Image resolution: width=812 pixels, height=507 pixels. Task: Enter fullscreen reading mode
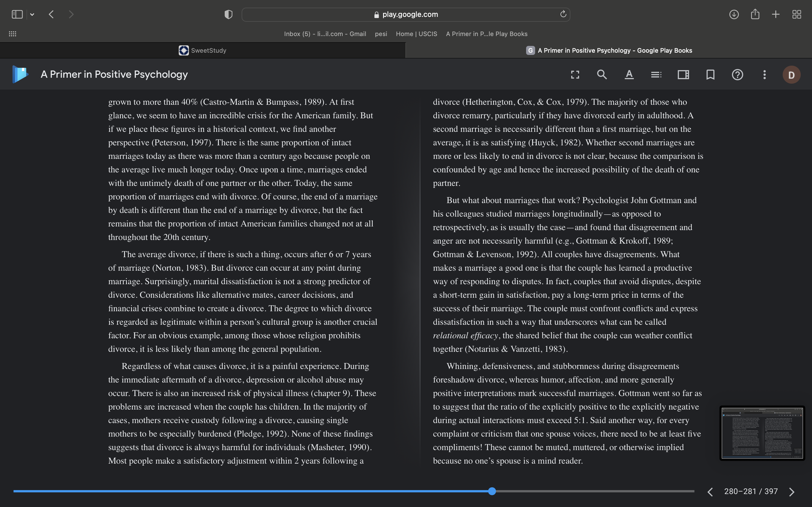575,74
